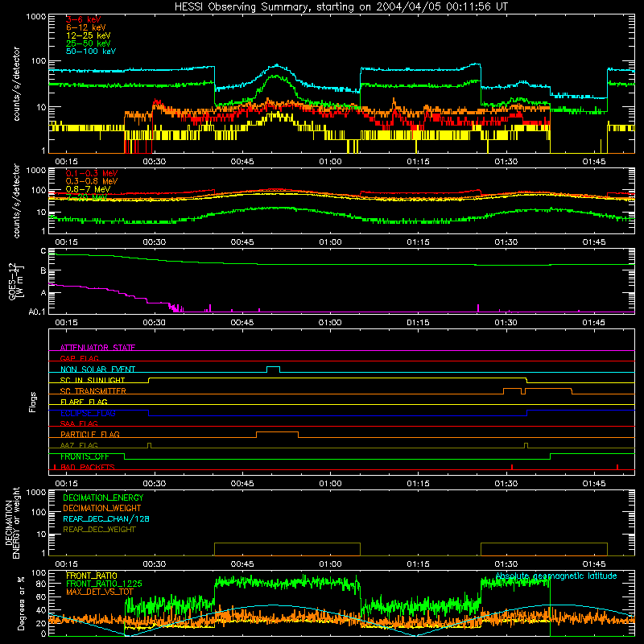Click the MAX_DET_VS_TOT legend label

tap(99, 592)
